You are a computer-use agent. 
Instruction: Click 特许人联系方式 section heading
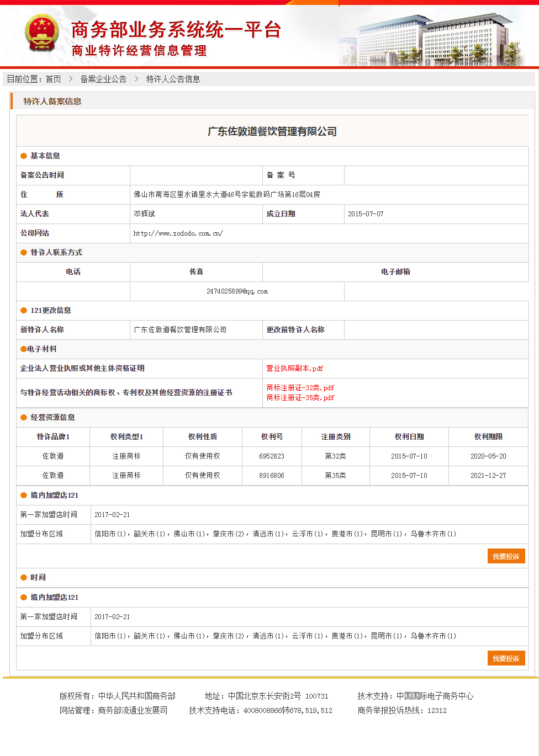click(56, 252)
